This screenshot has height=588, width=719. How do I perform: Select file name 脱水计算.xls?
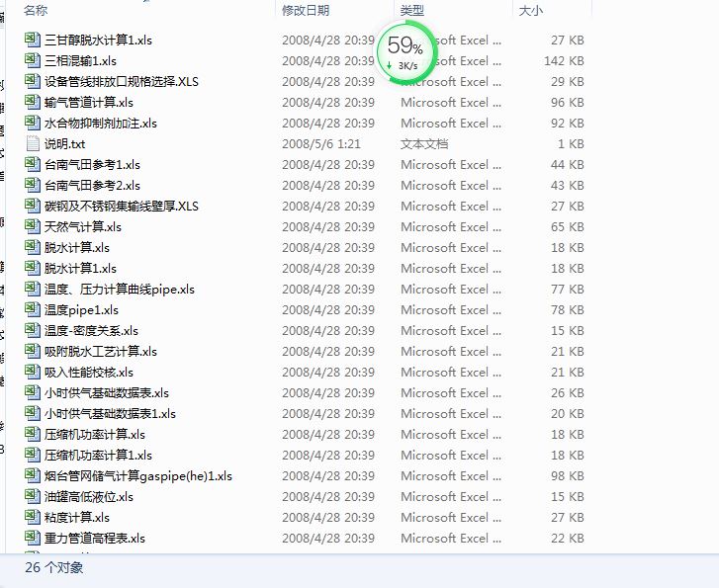pyautogui.click(x=77, y=247)
